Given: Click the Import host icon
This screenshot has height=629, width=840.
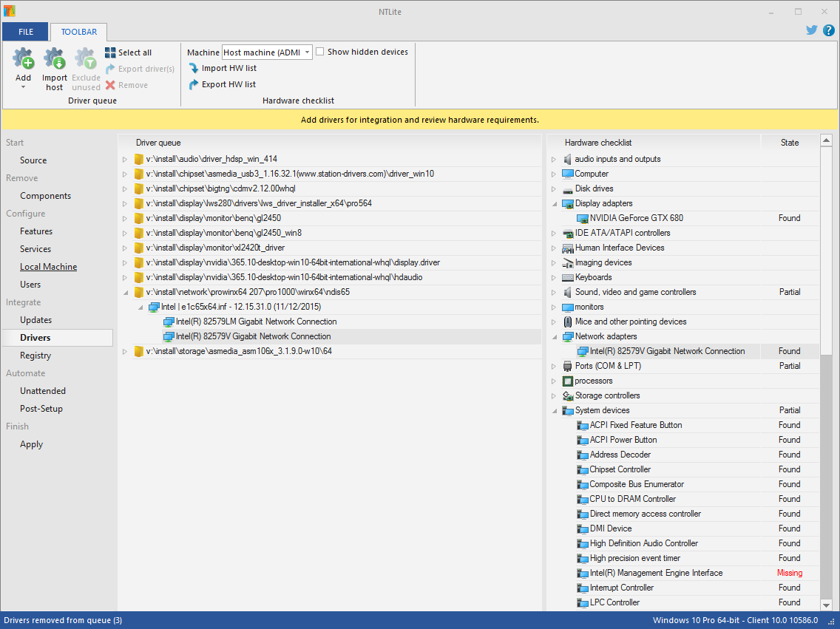Looking at the screenshot, I should coord(54,59).
